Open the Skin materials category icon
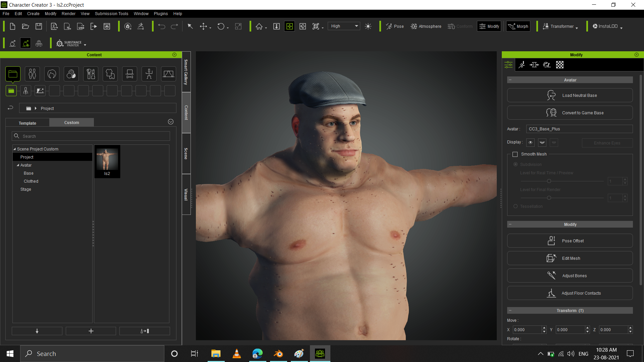Image resolution: width=644 pixels, height=362 pixels. coord(71,74)
